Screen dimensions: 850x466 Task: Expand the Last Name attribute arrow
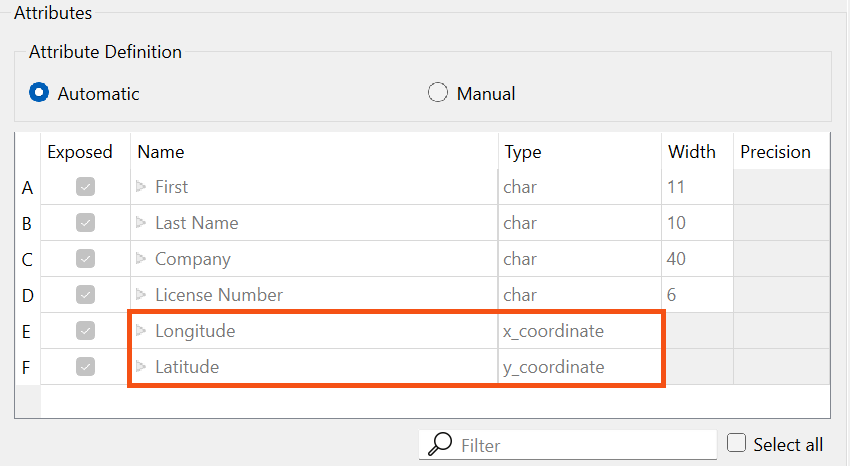tap(141, 223)
